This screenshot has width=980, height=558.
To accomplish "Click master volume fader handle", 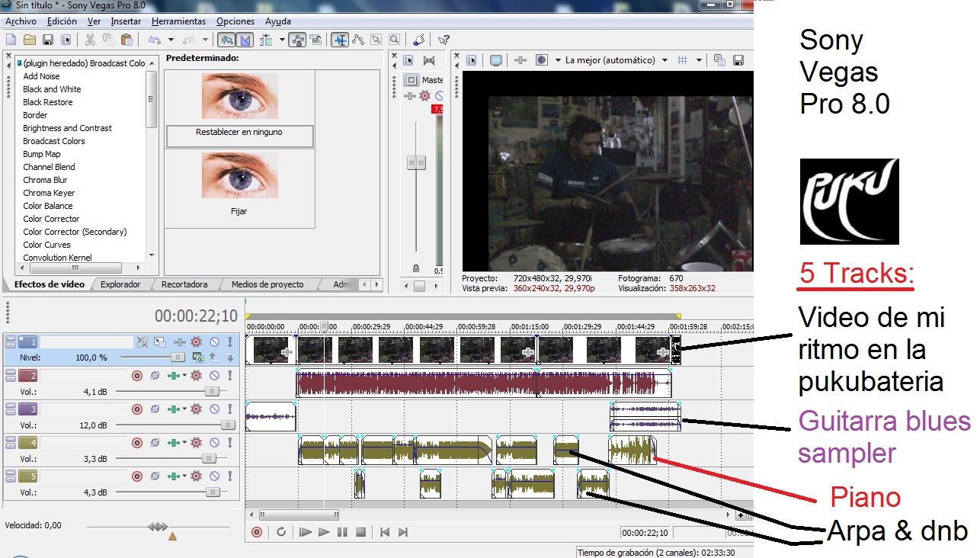I will tap(416, 162).
